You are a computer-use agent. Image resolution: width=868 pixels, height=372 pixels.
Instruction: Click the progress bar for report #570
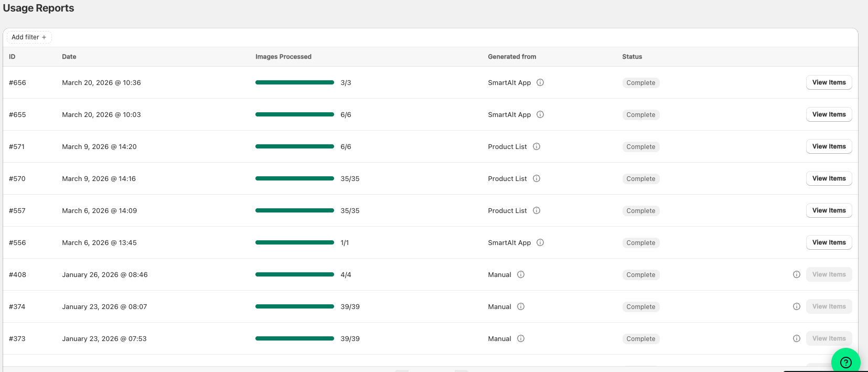[x=295, y=178]
